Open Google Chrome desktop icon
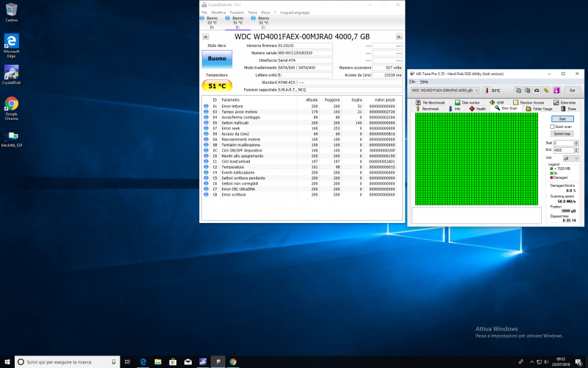The image size is (588, 368). [12, 105]
